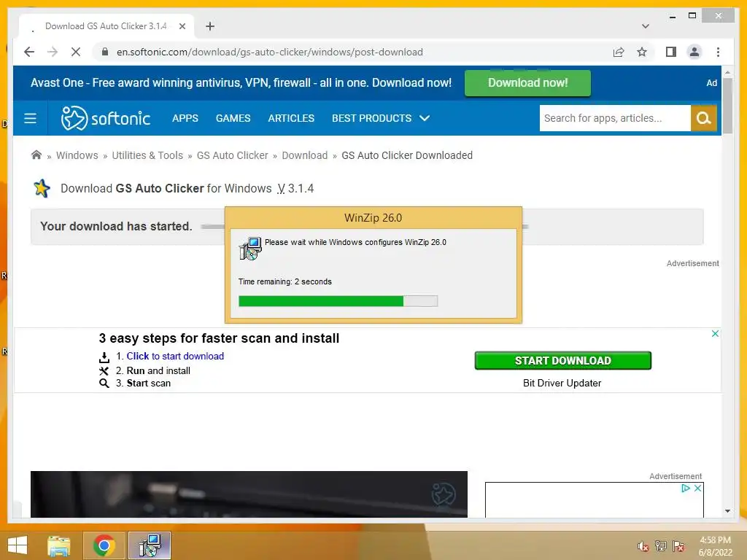The height and width of the screenshot is (560, 747).
Task: Click the video thumbnail at page bottom
Action: [249, 494]
